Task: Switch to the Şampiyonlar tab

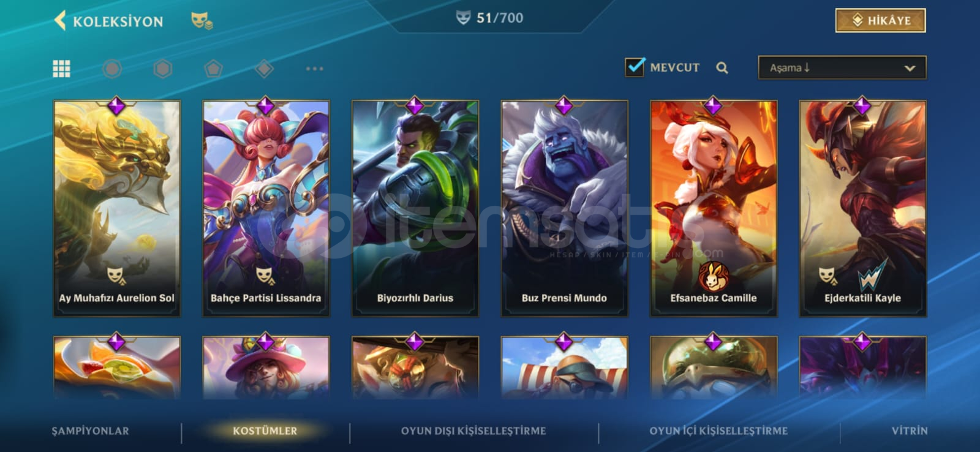Action: 91,431
